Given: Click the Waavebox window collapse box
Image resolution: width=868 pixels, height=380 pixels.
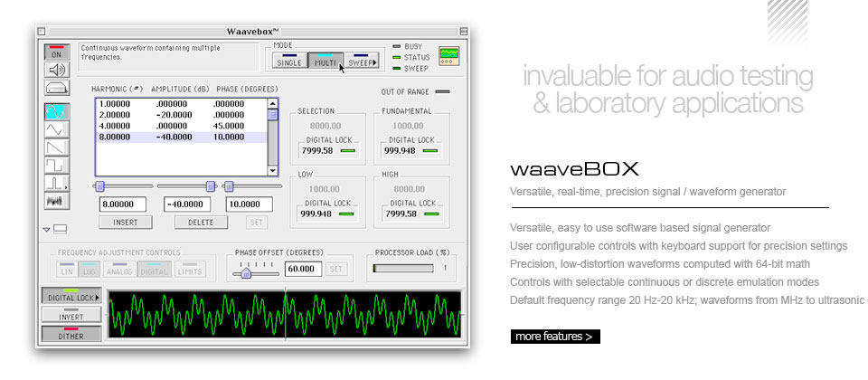Looking at the screenshot, I should point(463,32).
